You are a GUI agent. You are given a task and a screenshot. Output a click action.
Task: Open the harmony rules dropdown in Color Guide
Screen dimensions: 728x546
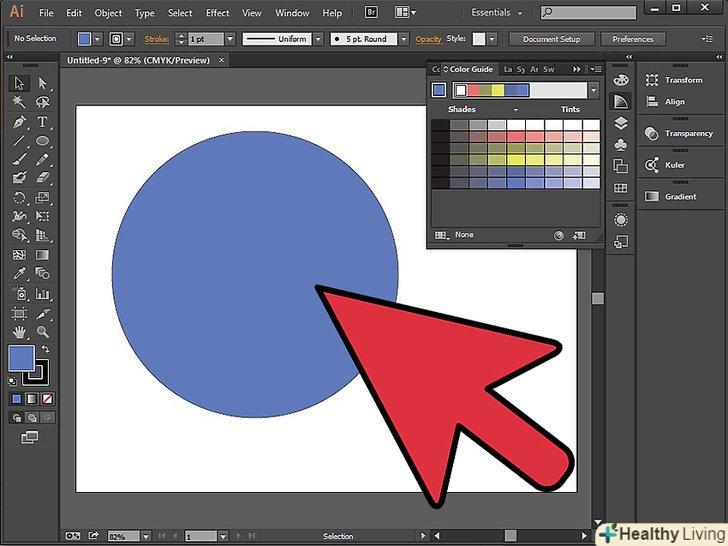[x=593, y=90]
